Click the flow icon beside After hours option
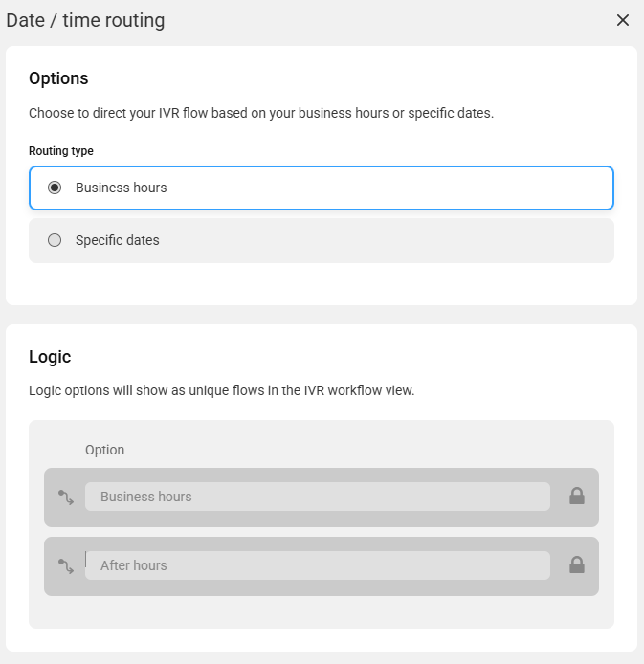 pos(66,566)
